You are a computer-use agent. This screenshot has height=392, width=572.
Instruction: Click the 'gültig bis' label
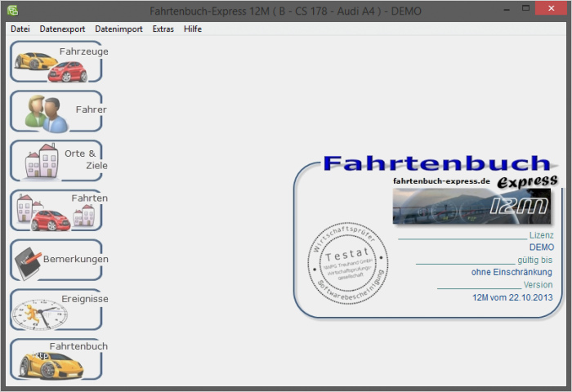534,260
